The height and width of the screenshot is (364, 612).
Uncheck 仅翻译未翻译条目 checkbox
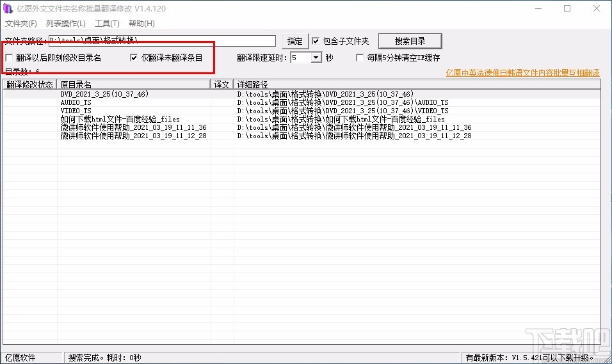point(134,58)
